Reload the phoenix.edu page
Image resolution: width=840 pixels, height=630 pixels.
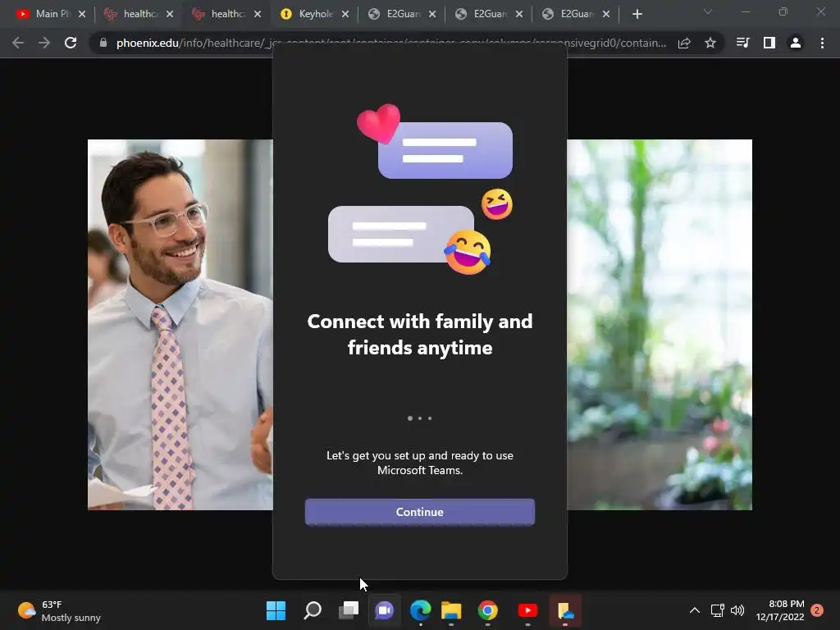click(71, 43)
